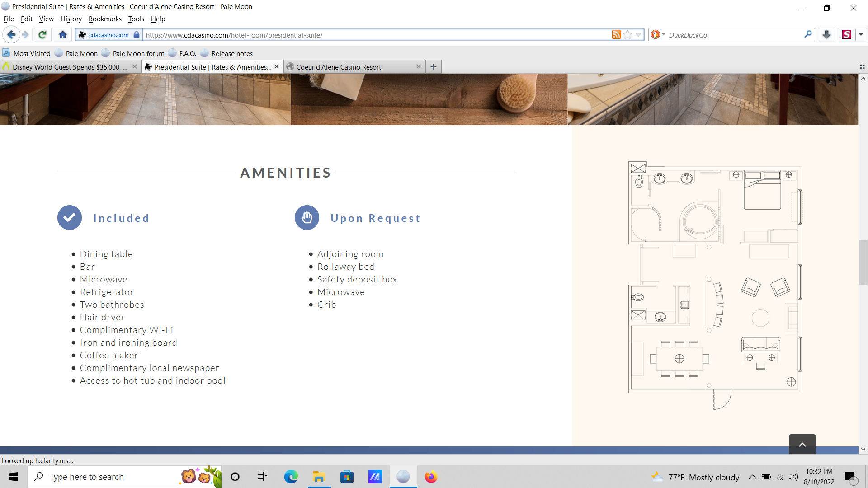
Task: Click the network tray icon
Action: (780, 477)
